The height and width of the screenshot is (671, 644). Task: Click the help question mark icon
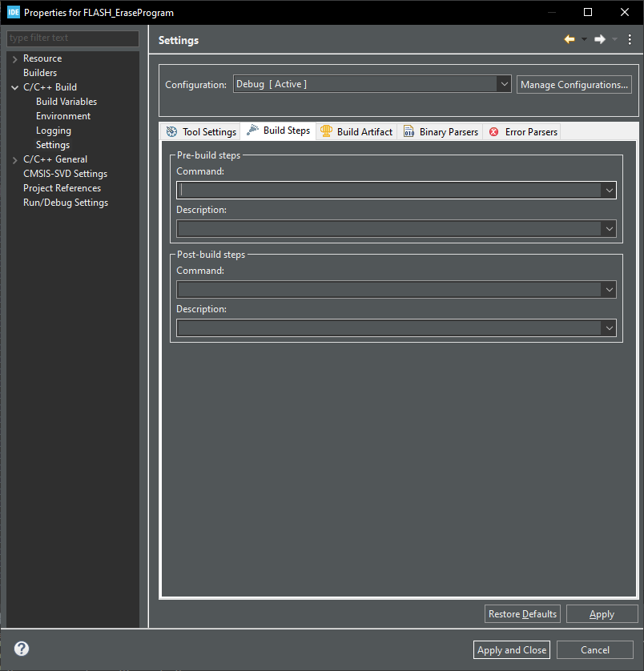click(22, 649)
